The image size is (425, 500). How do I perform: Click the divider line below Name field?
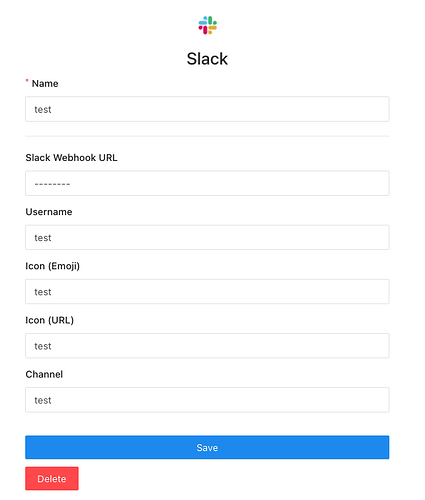(x=207, y=136)
